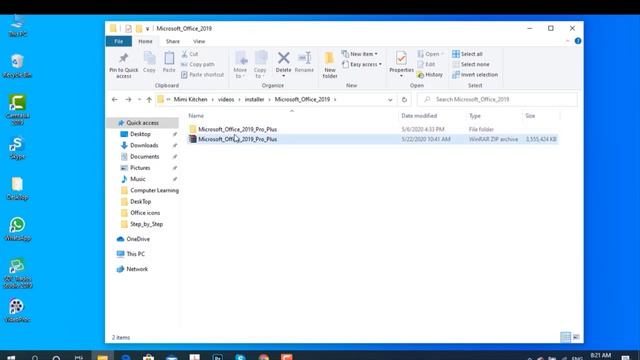The image size is (640, 360).
Task: Open Skype desktop shortcut
Action: 17,148
